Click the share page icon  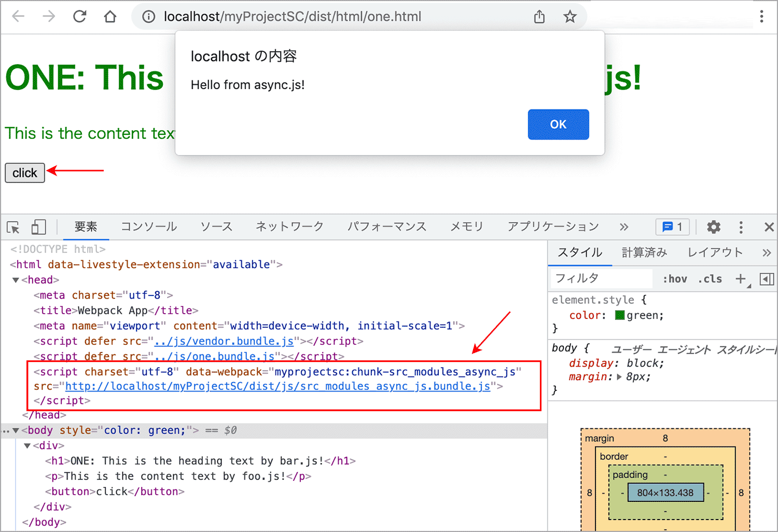(539, 17)
